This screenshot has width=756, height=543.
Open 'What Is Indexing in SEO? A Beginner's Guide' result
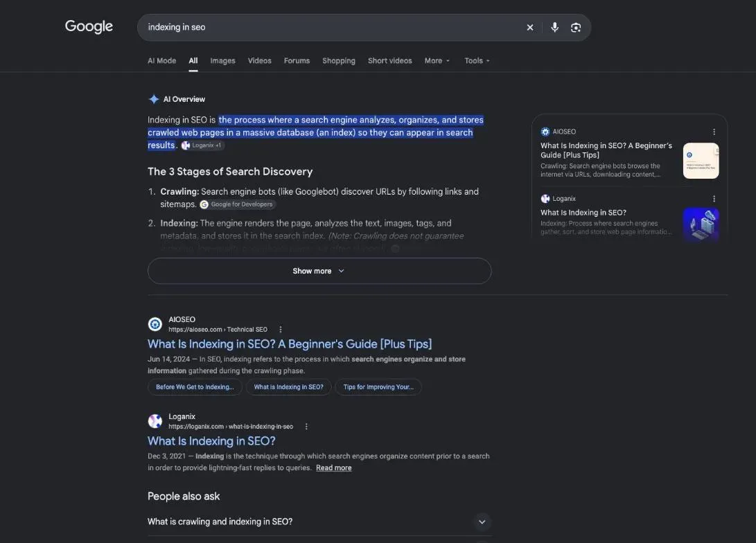tap(290, 344)
